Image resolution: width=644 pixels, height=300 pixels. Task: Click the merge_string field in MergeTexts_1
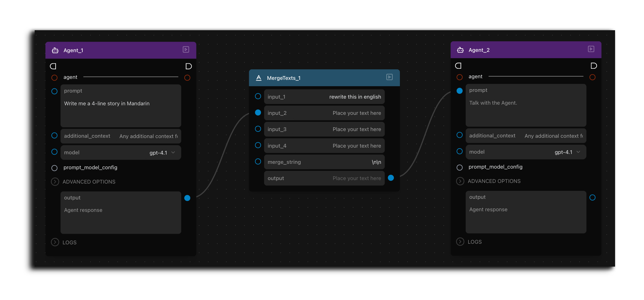click(324, 162)
